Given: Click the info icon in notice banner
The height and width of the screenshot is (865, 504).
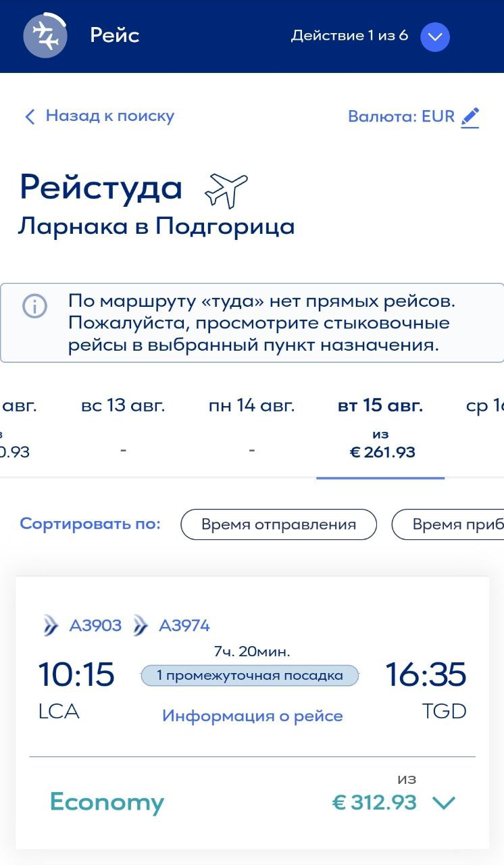Looking at the screenshot, I should [34, 306].
